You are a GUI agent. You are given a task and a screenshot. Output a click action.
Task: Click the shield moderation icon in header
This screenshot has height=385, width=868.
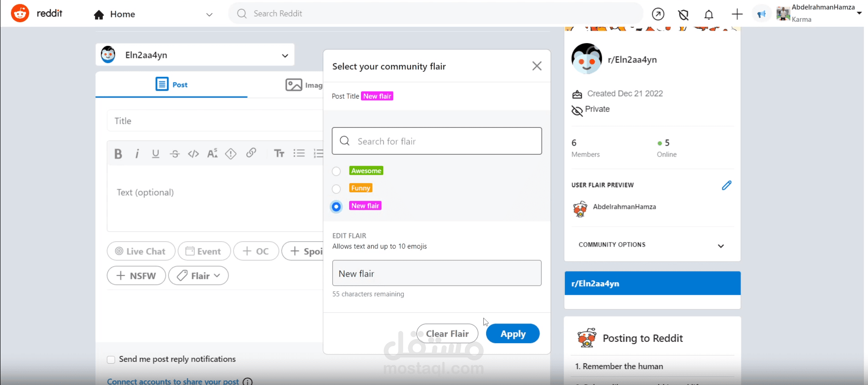pyautogui.click(x=683, y=15)
